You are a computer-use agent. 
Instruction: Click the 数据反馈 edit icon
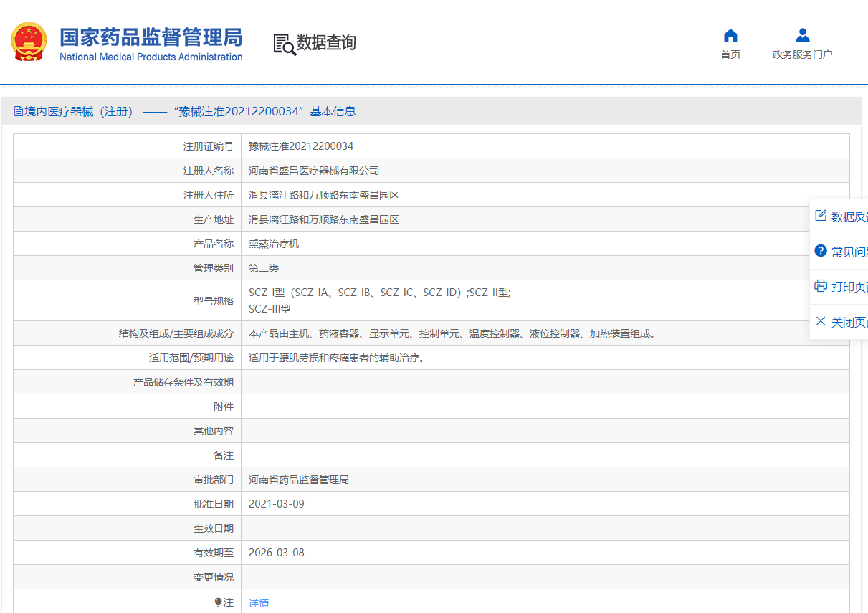tap(821, 216)
